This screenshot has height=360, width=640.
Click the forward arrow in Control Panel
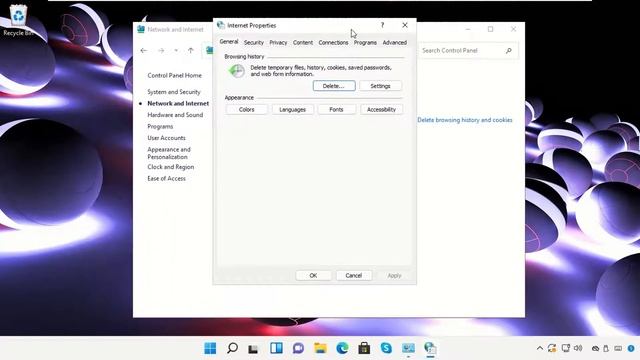[161, 51]
